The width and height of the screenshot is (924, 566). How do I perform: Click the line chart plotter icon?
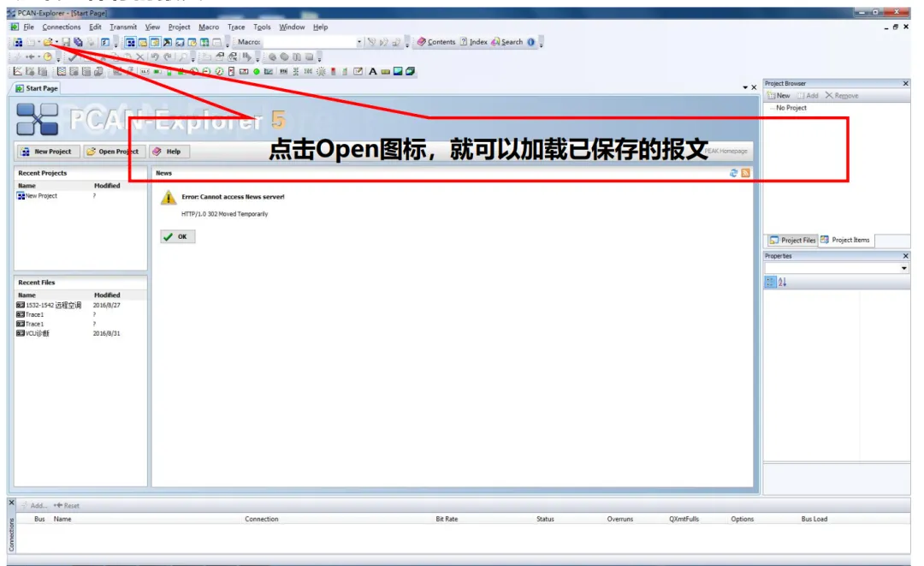tap(18, 71)
